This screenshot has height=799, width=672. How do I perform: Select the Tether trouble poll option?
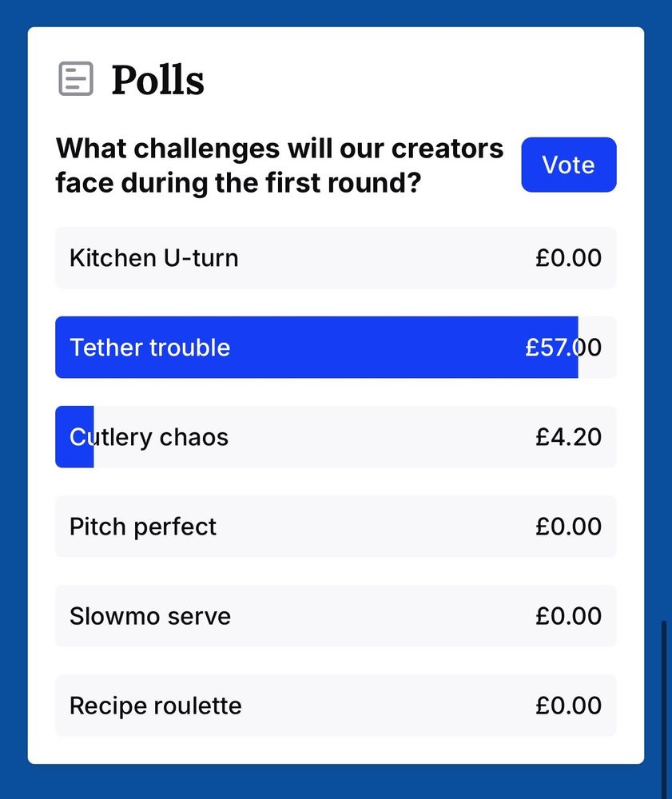tap(336, 348)
